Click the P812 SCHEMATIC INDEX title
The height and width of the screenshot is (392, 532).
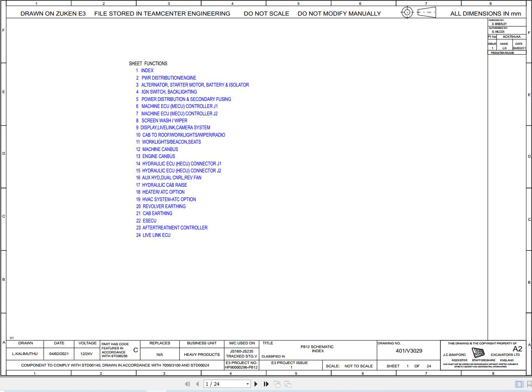[x=317, y=349]
